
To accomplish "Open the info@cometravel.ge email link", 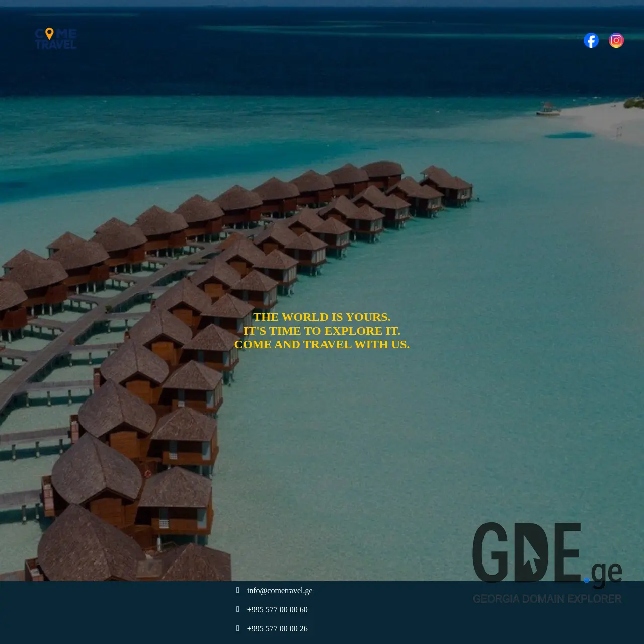I will (x=280, y=591).
